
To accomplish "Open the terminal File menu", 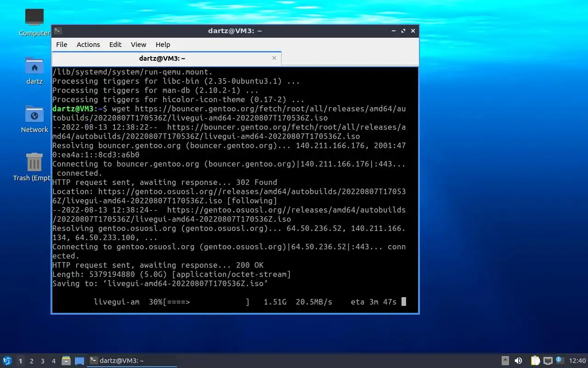I will (62, 45).
